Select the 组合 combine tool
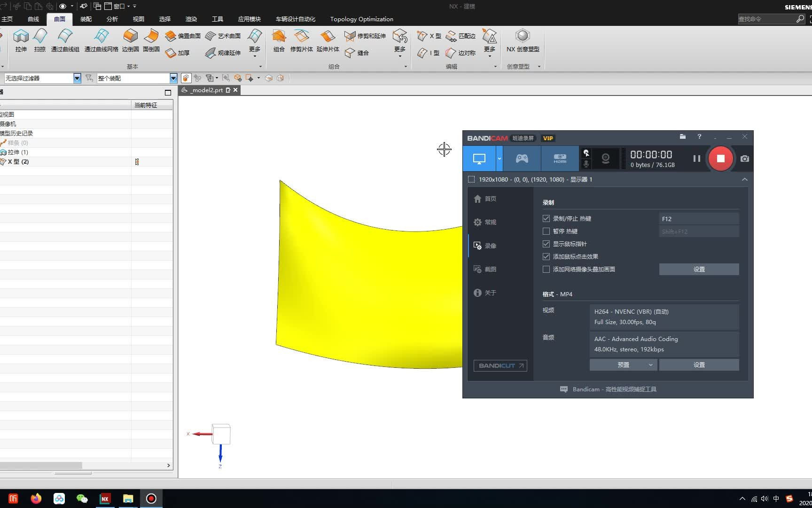This screenshot has height=508, width=812. point(279,40)
